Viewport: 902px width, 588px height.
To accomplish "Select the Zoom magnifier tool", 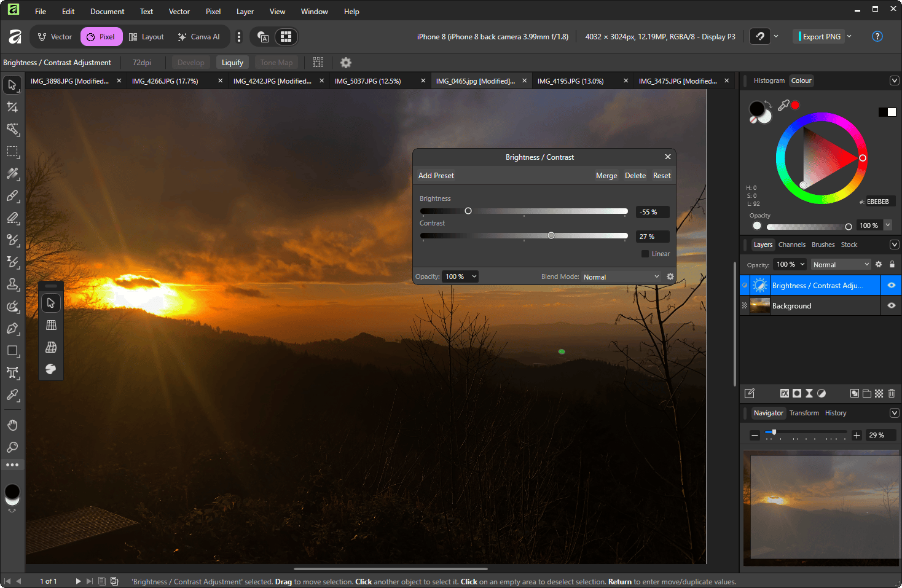I will [12, 447].
